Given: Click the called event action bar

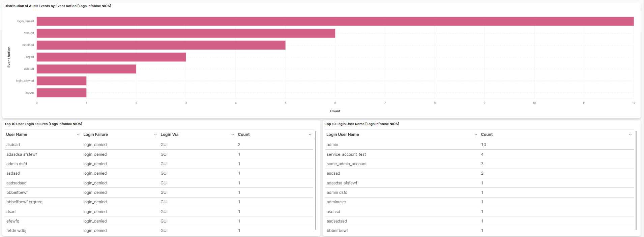Looking at the screenshot, I should (111, 57).
